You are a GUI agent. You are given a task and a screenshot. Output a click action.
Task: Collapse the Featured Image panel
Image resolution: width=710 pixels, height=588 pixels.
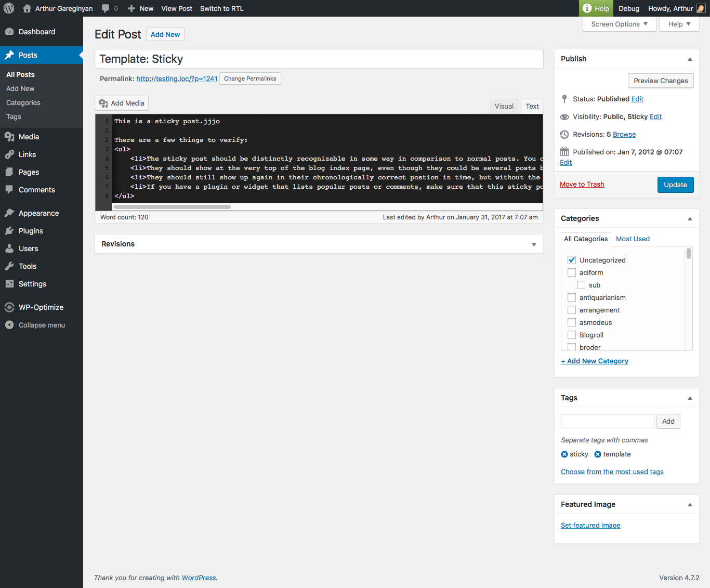690,505
